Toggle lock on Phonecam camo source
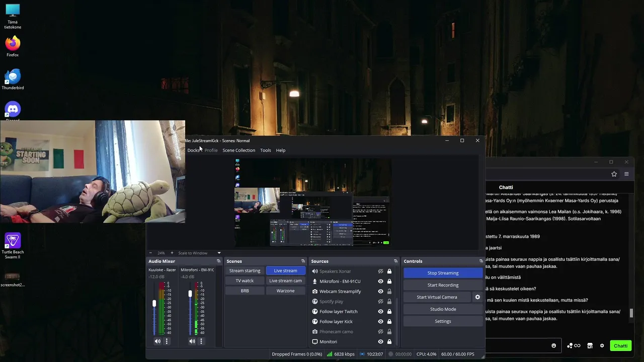The height and width of the screenshot is (362, 644). 389,332
